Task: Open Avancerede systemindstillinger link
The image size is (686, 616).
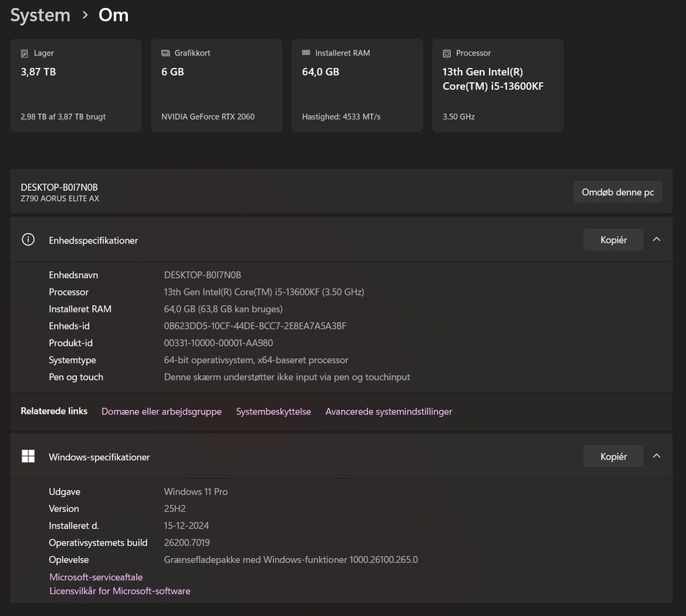Action: 389,412
